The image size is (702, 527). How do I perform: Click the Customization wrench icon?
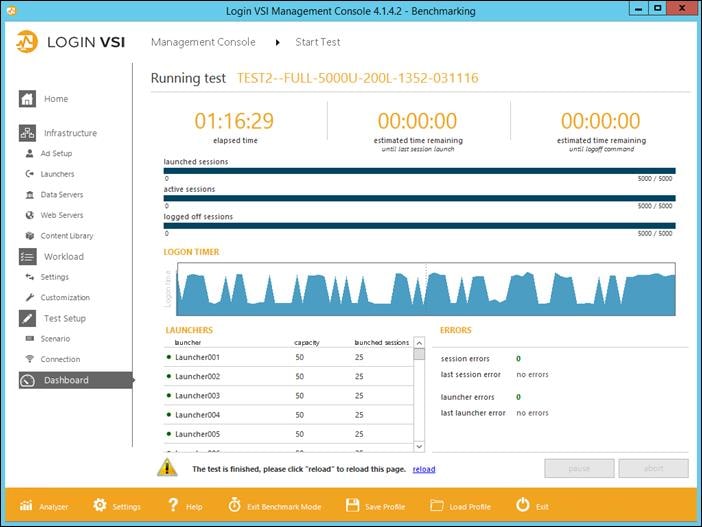pos(30,297)
